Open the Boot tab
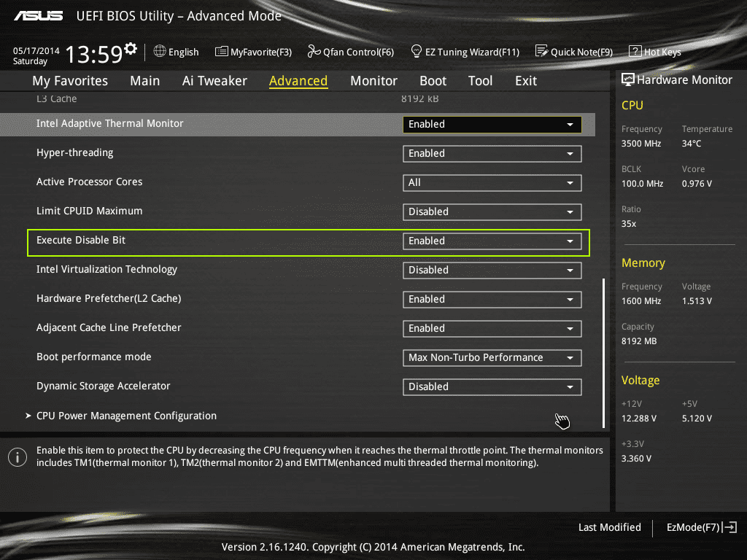 433,81
